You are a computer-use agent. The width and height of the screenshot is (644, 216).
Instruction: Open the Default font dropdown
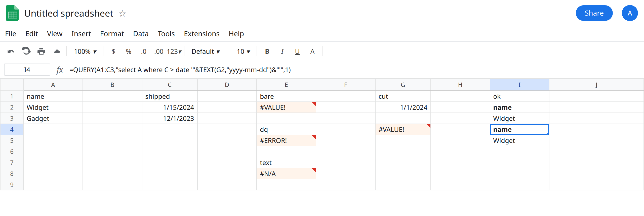(x=206, y=51)
